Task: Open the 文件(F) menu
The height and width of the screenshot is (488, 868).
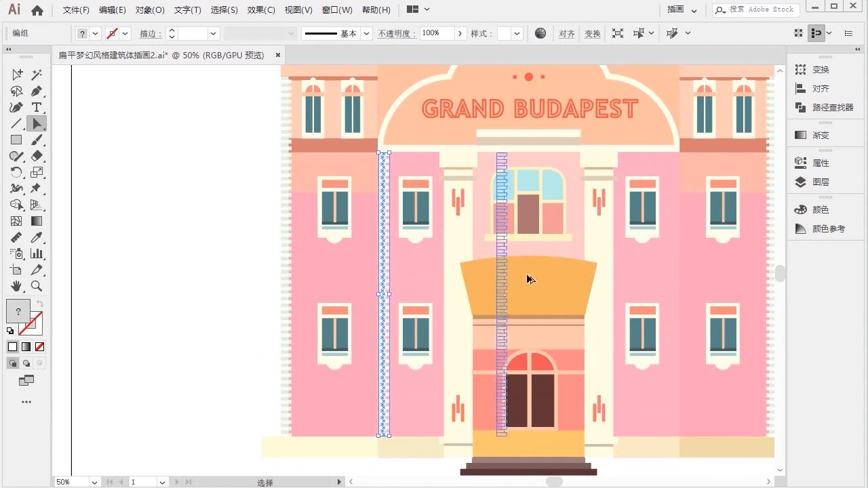Action: click(x=76, y=10)
